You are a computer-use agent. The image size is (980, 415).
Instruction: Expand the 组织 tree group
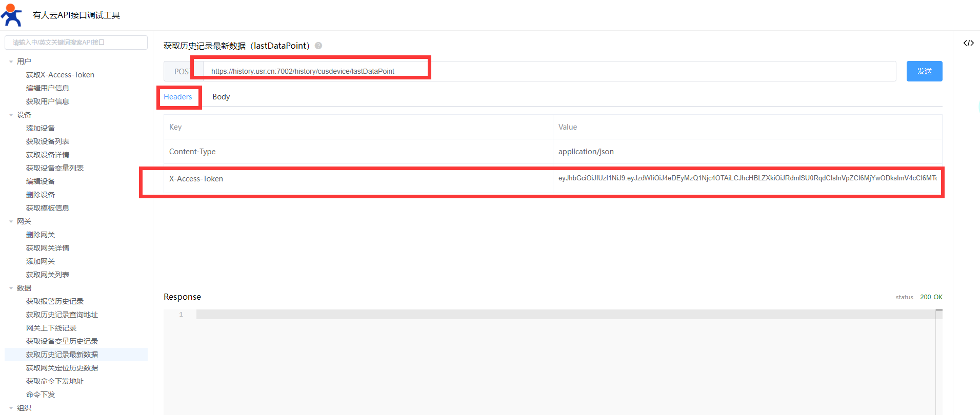pyautogui.click(x=11, y=408)
